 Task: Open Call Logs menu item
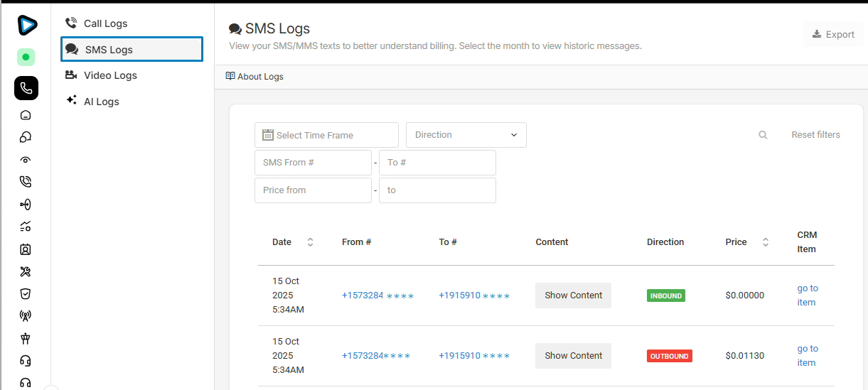pyautogui.click(x=105, y=23)
